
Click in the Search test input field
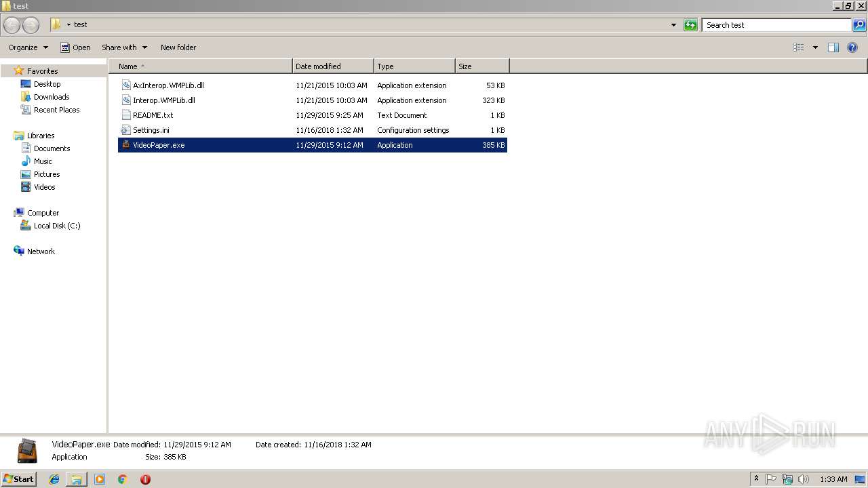[776, 25]
